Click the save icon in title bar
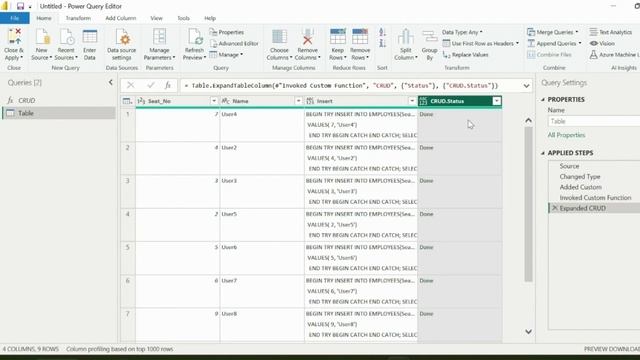 click(x=20, y=6)
